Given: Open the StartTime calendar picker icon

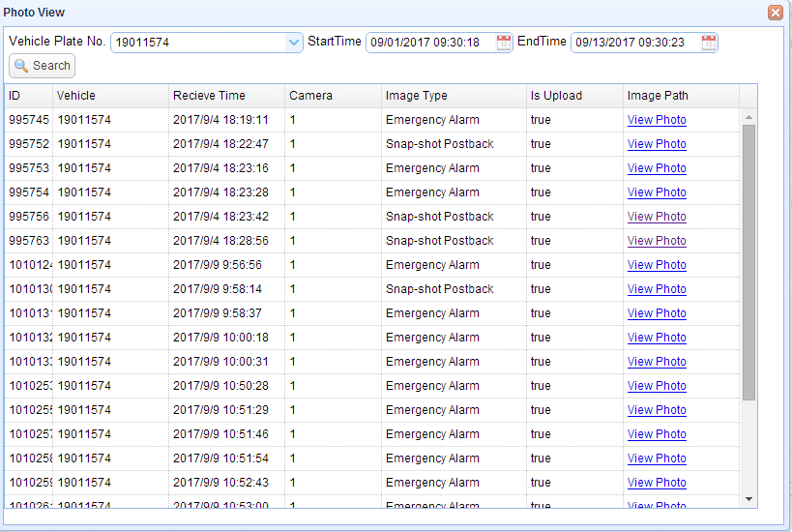Looking at the screenshot, I should (504, 43).
